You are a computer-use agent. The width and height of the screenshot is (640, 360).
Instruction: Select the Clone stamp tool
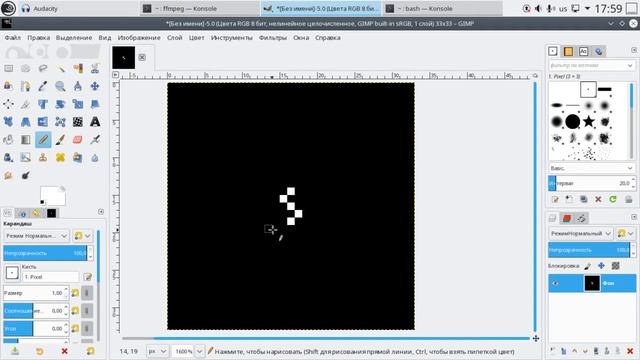click(x=43, y=157)
